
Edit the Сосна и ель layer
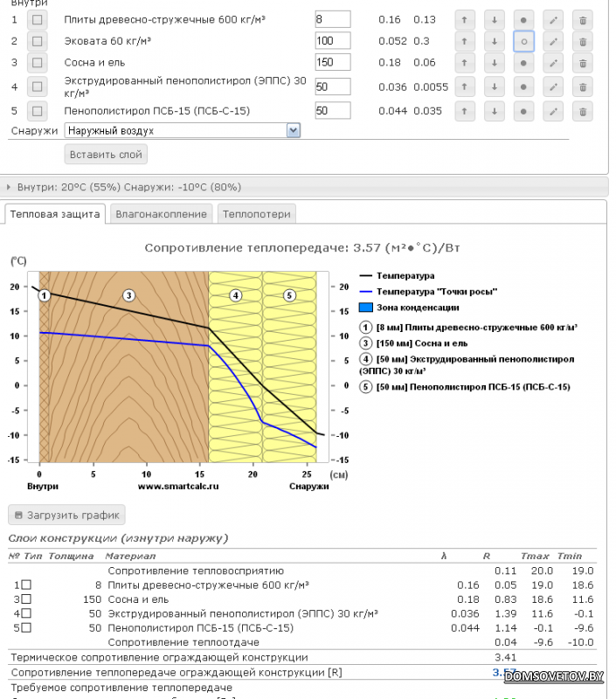tap(553, 63)
